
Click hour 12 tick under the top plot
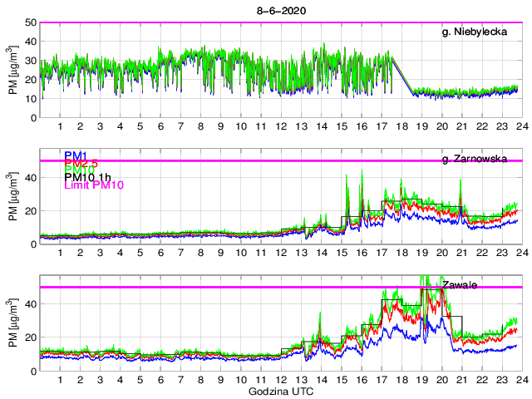(281, 127)
